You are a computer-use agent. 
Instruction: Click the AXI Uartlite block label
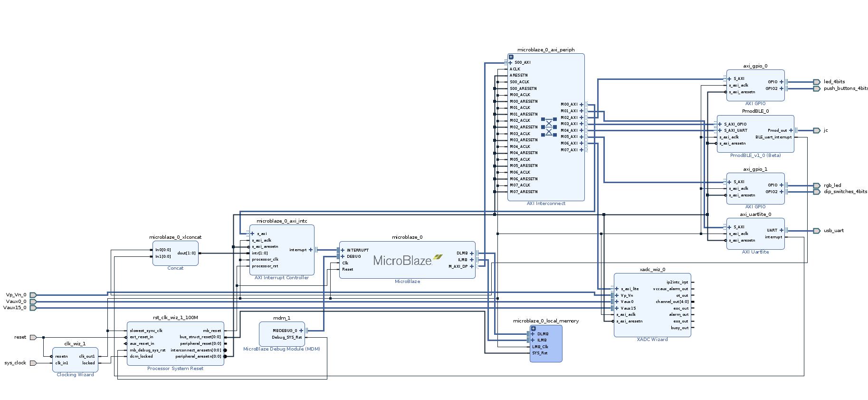click(755, 252)
